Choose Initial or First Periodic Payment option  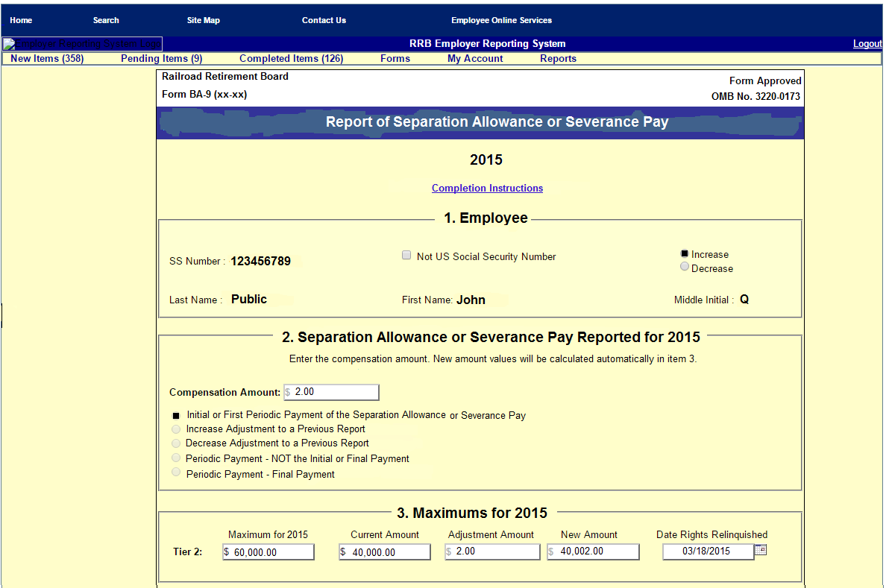(176, 415)
